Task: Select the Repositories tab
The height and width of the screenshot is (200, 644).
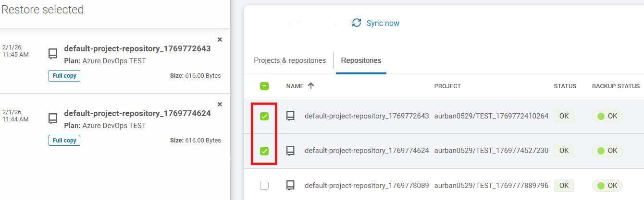Action: tap(361, 60)
